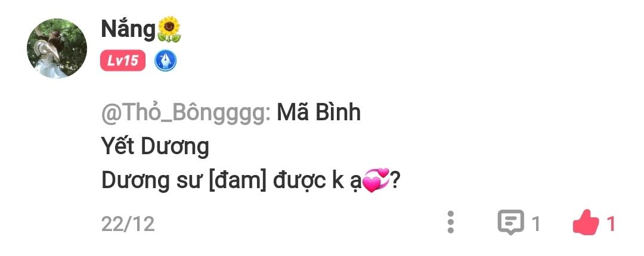Click the Dương sư [đam] comment line
Image resolution: width=644 pixels, height=256 pixels.
point(250,181)
